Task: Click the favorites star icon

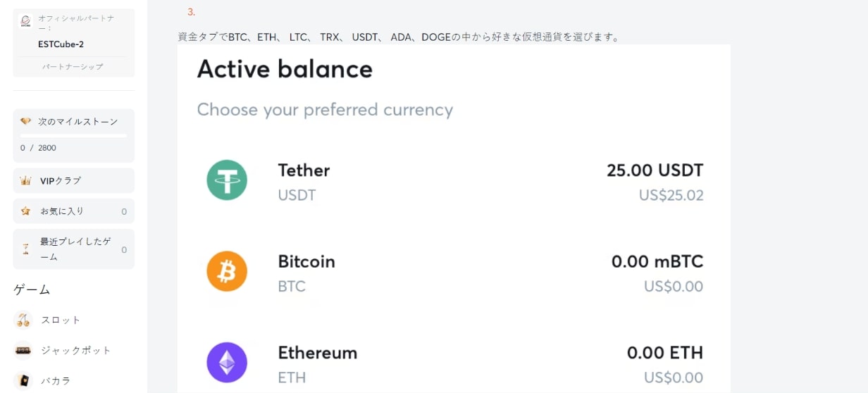Action: pyautogui.click(x=26, y=211)
